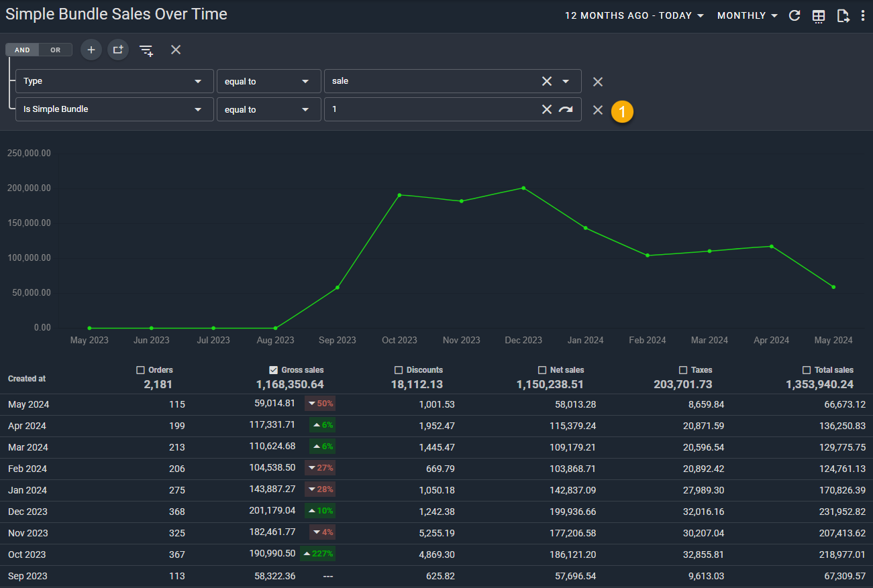Tick the Net sales checkbox

coord(542,370)
